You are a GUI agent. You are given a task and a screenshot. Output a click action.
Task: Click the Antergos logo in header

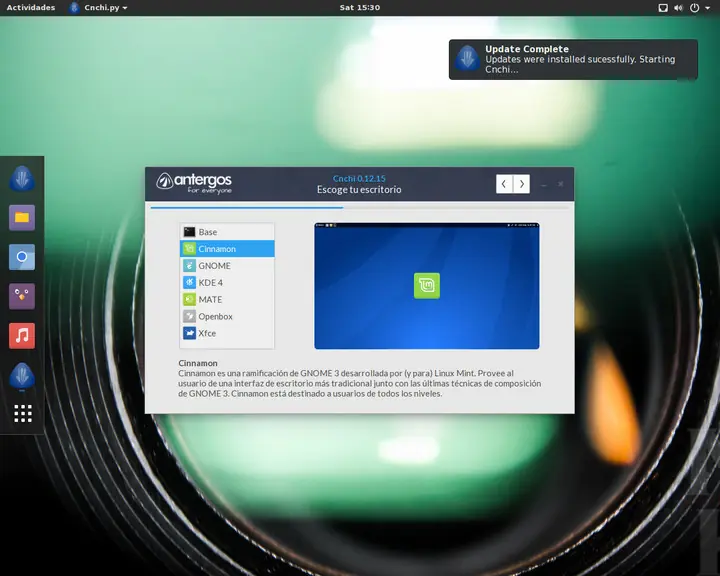click(x=194, y=183)
